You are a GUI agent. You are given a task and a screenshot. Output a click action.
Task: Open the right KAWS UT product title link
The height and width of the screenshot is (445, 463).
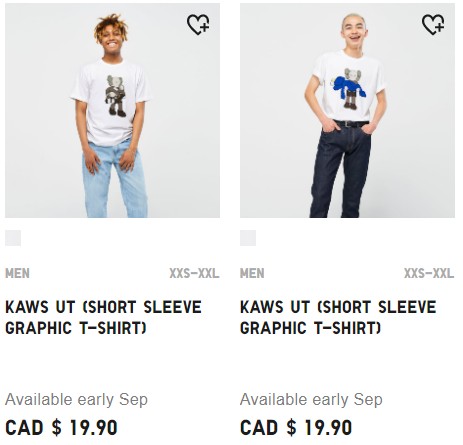tap(338, 317)
